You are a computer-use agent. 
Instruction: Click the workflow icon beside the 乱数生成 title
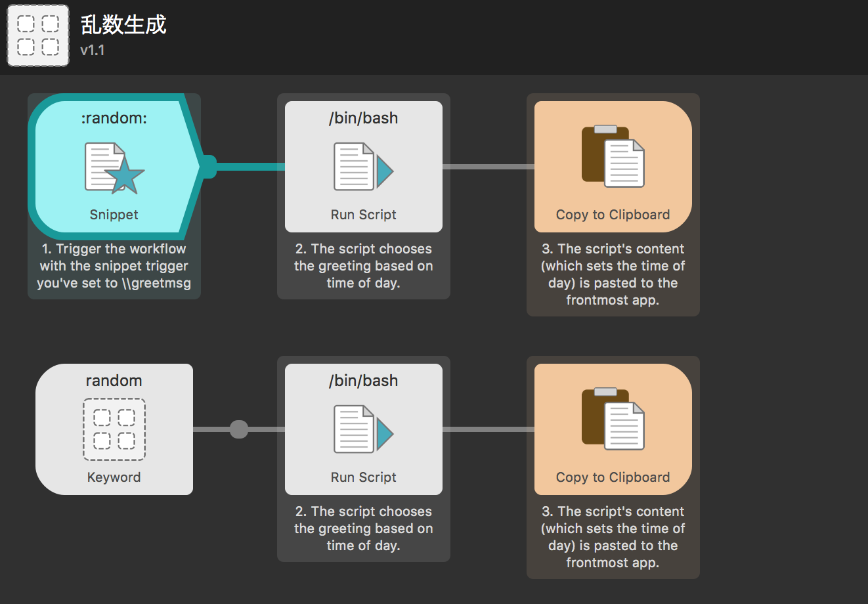click(x=38, y=35)
